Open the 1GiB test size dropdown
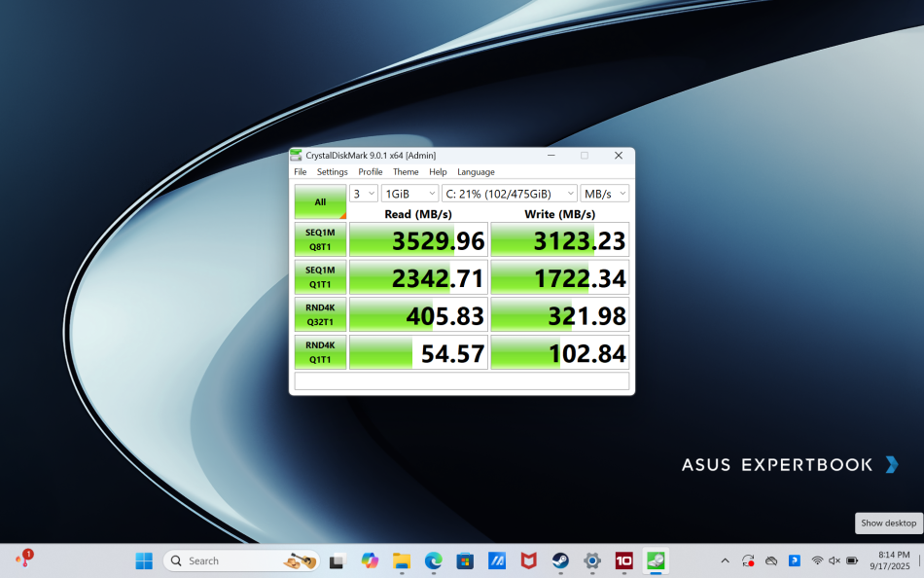This screenshot has width=924, height=578. pyautogui.click(x=409, y=193)
